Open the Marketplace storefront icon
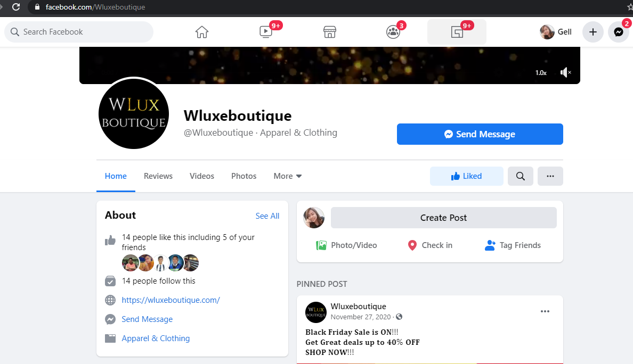 pyautogui.click(x=329, y=32)
